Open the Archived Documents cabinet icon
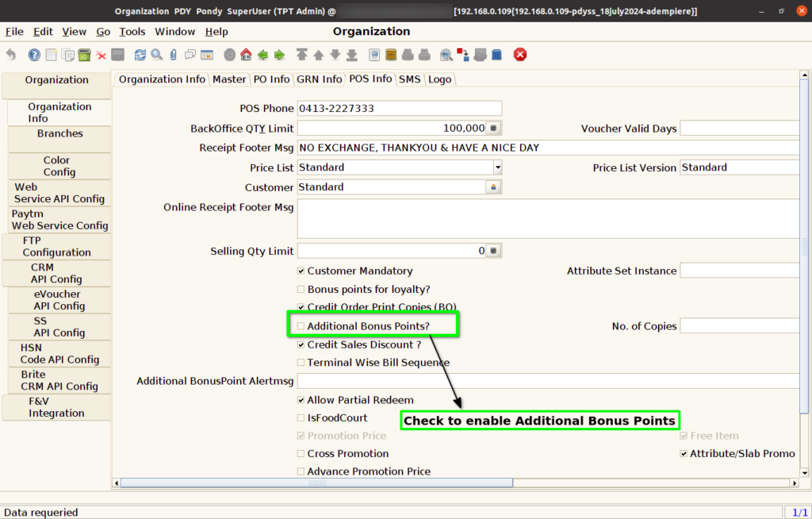Viewport: 812px width, 519px height. pos(391,55)
